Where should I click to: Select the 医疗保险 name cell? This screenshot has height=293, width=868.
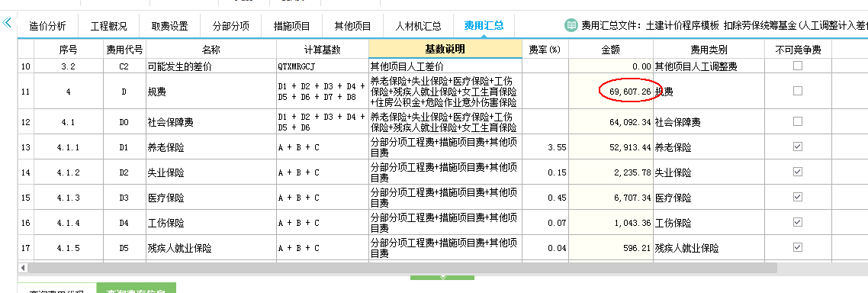(211, 197)
